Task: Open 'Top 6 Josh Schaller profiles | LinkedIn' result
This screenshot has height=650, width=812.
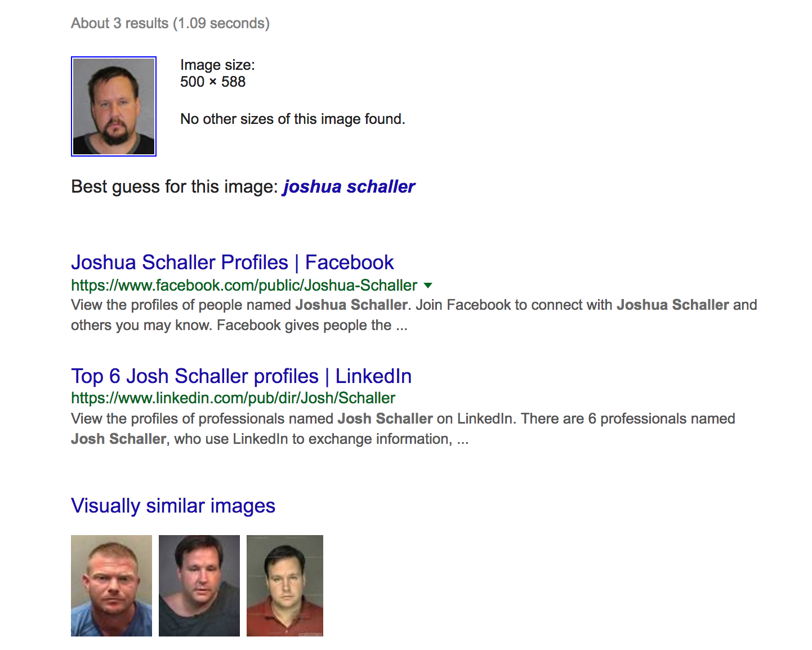Action: (241, 376)
